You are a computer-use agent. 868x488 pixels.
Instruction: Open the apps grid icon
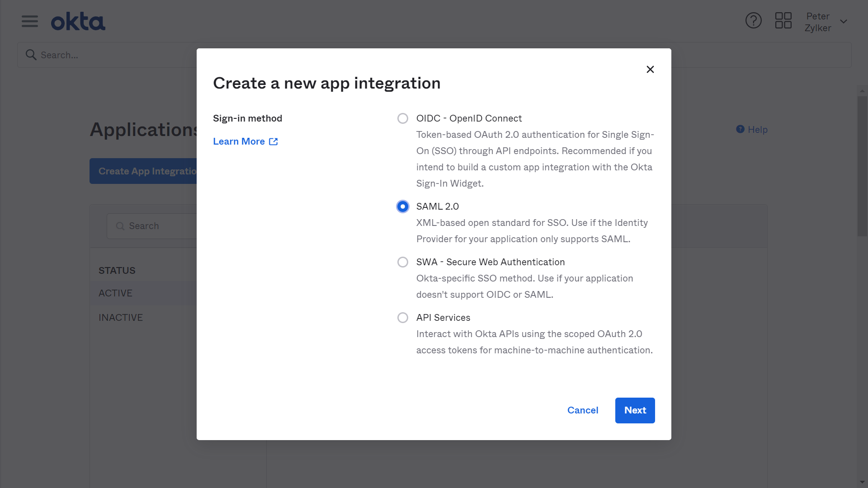point(783,21)
